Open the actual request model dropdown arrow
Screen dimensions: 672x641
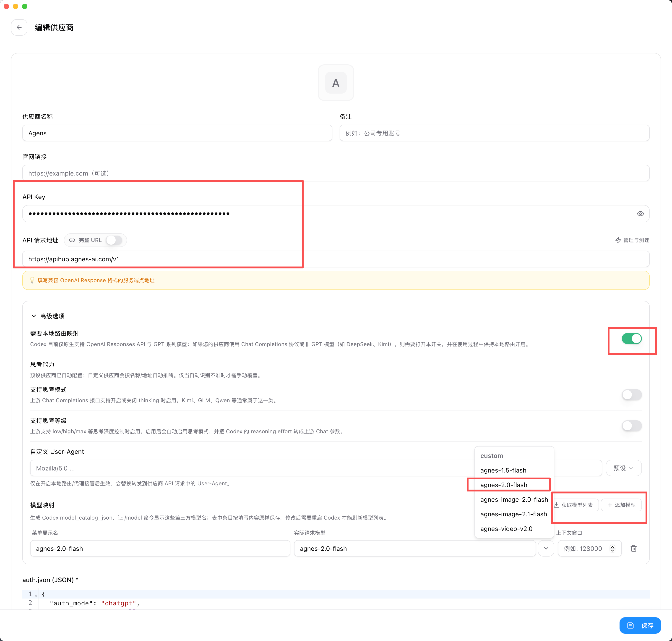546,548
